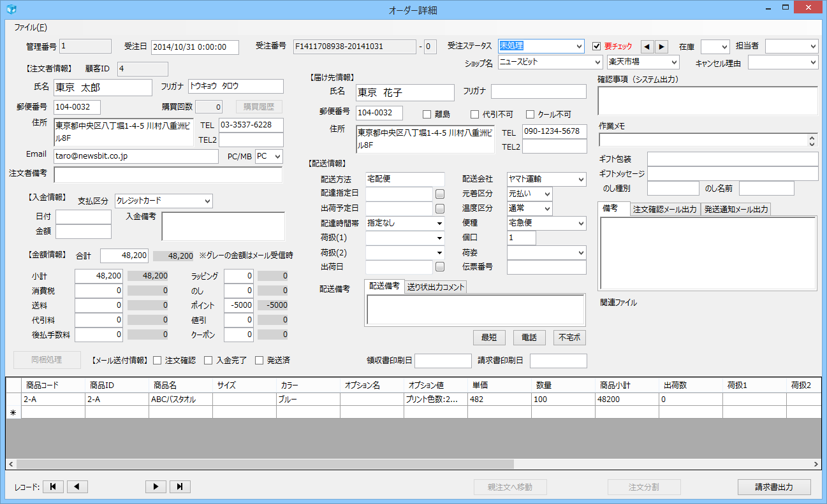Select the ブルー color cell
The width and height of the screenshot is (827, 504).
pos(308,400)
